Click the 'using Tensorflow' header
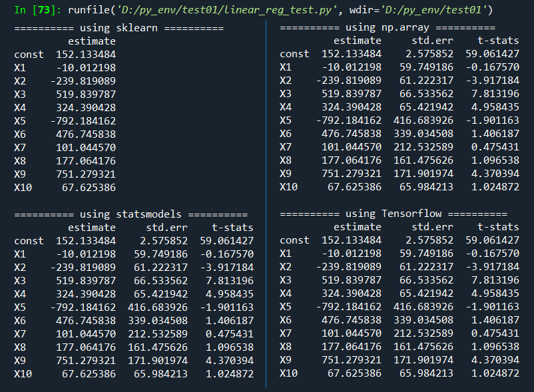 click(x=394, y=214)
